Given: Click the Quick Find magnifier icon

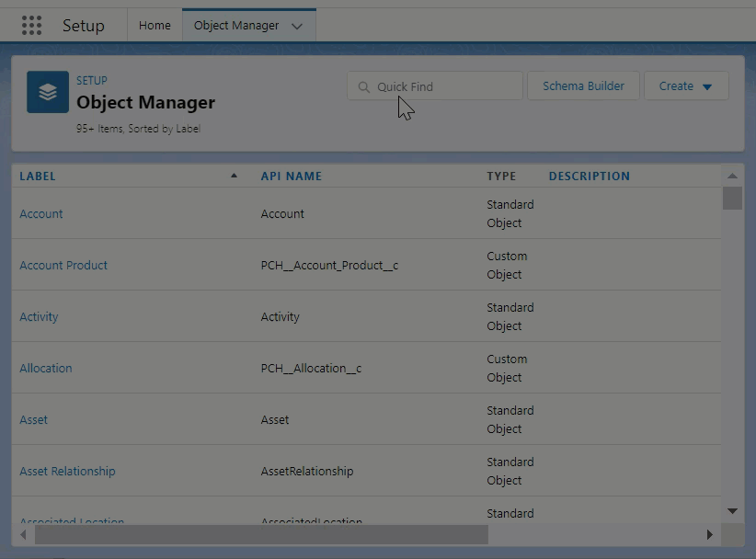Looking at the screenshot, I should (x=363, y=87).
